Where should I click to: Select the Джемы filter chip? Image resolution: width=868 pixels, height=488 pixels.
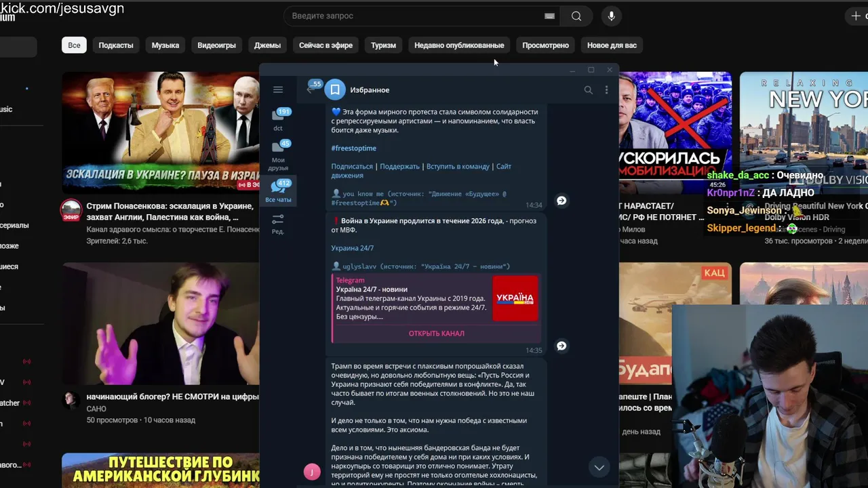267,45
